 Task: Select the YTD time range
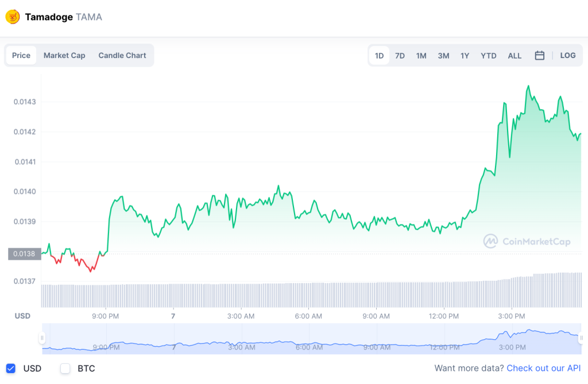point(488,56)
